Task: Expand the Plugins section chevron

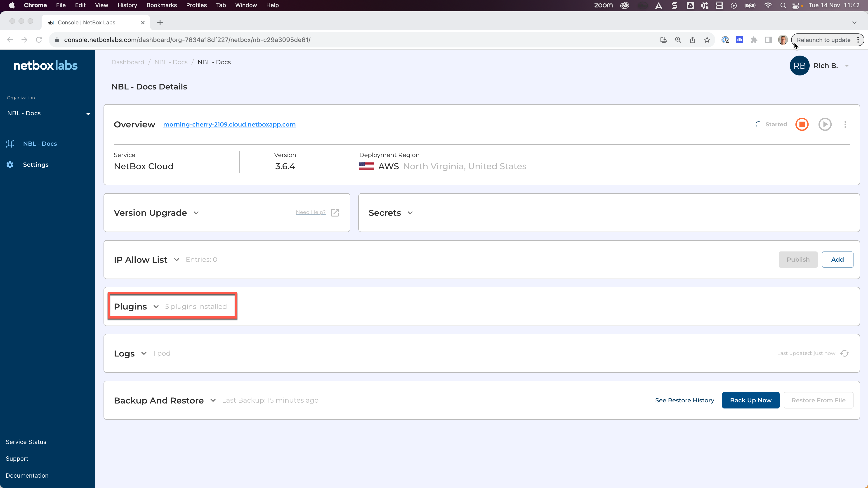Action: pyautogui.click(x=156, y=307)
